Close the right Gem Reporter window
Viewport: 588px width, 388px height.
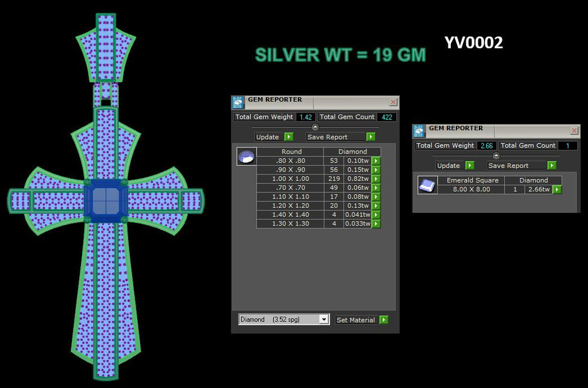click(x=574, y=130)
